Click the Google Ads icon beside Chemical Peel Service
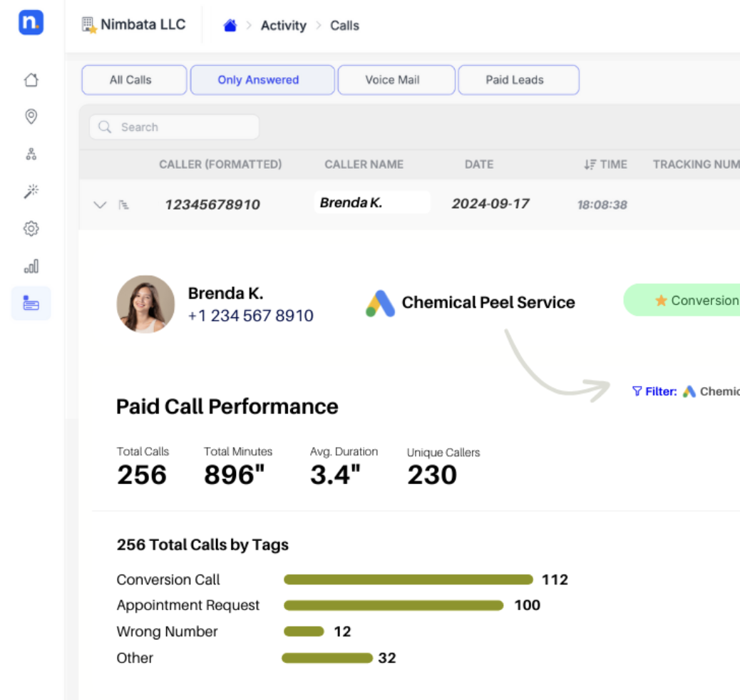This screenshot has width=740, height=700. pyautogui.click(x=379, y=302)
